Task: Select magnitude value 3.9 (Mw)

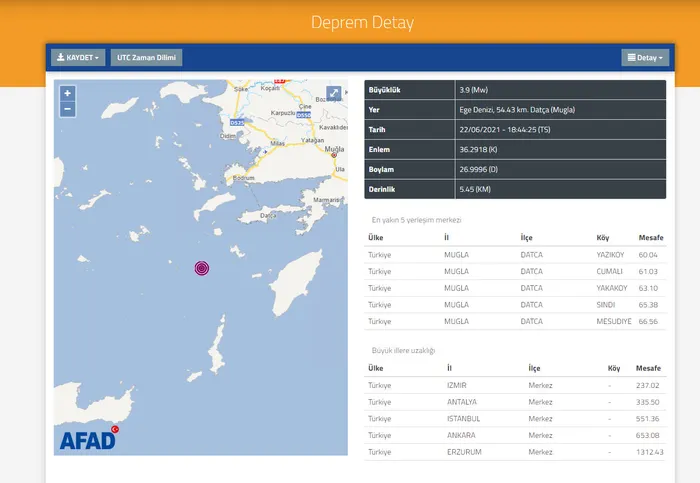Action: click(474, 90)
